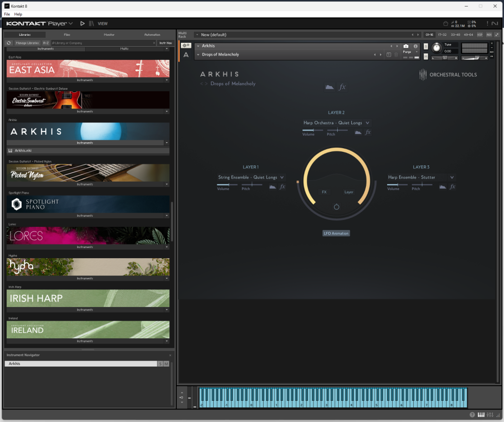Click the shop basket icon
The height and width of the screenshot is (422, 504).
446,24
